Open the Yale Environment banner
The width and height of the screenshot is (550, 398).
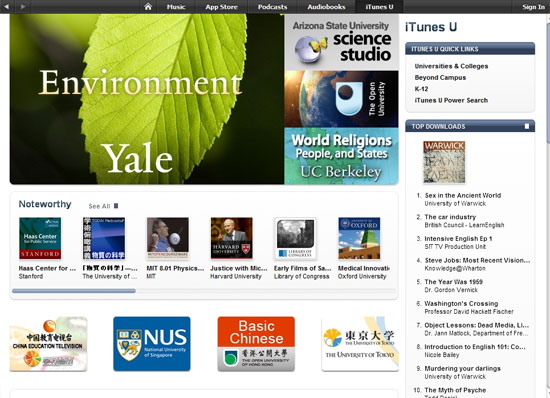147,99
